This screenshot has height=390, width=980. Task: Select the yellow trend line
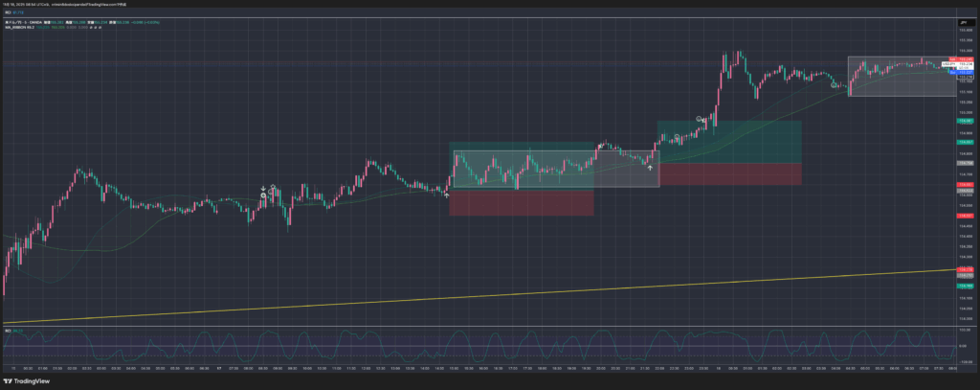click(x=479, y=297)
